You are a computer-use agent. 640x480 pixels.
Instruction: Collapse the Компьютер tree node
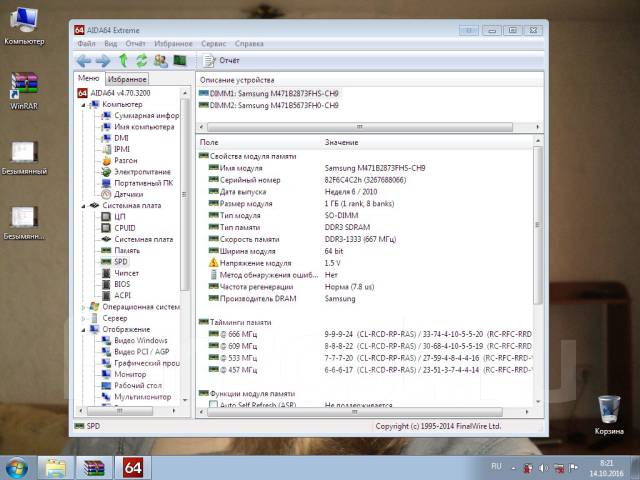84,104
